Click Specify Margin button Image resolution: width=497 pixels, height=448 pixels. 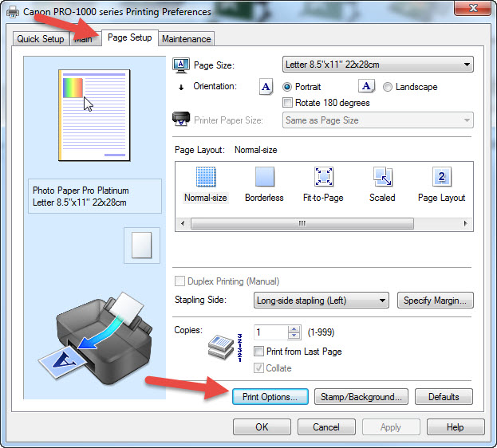tap(436, 300)
